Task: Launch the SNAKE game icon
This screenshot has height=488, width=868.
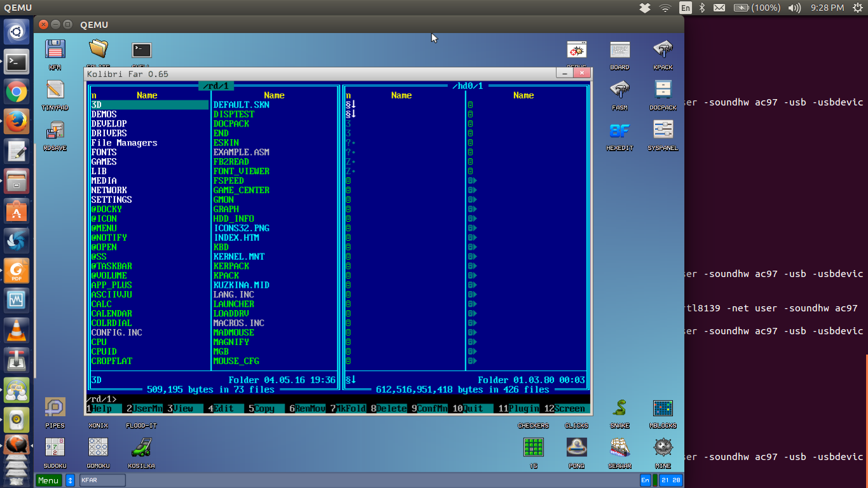Action: (x=620, y=407)
